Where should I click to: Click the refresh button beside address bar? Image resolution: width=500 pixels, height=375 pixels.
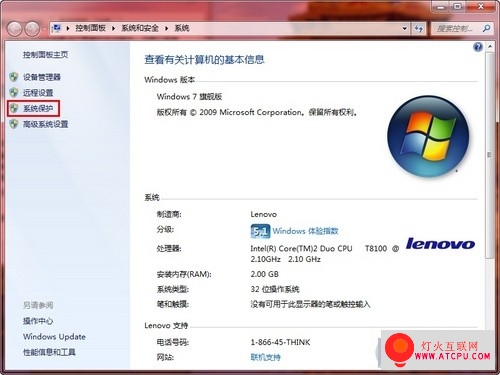coord(418,28)
